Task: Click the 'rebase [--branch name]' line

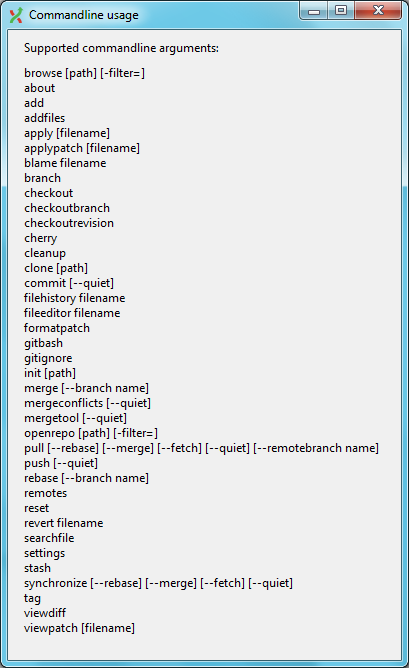Action: click(x=86, y=478)
